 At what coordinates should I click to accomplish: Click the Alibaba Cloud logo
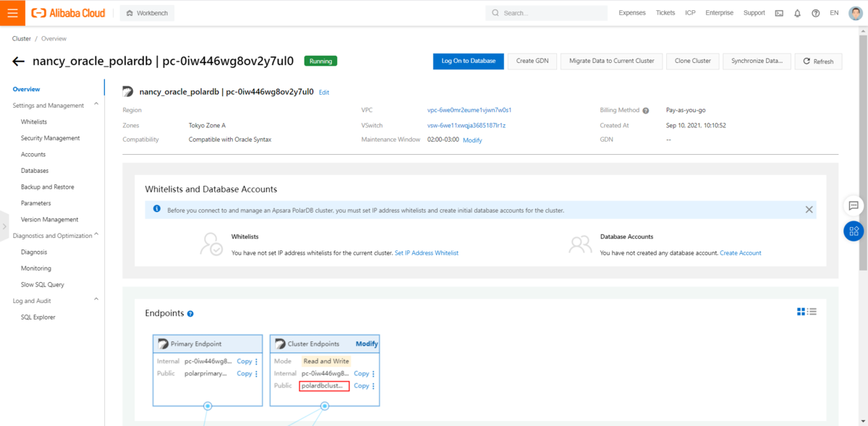pos(68,13)
